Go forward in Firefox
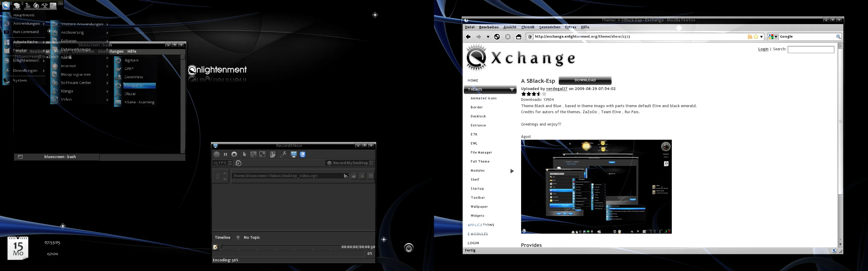Viewport: 868px width, 271px height. point(479,37)
